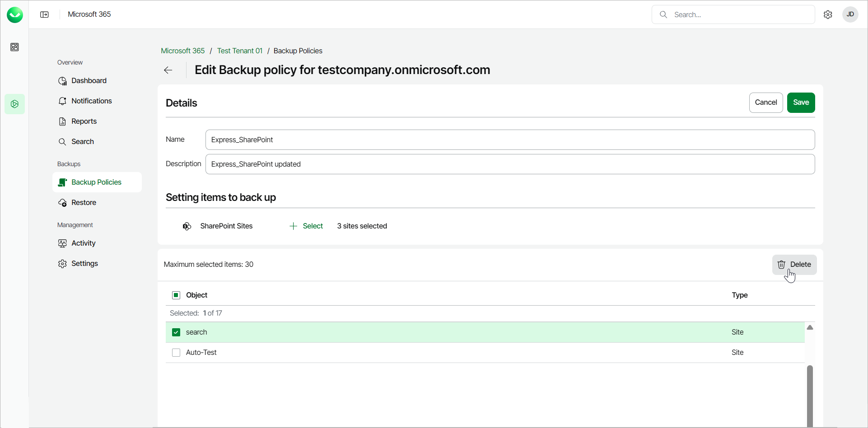Click the green logo at top left
Screen dimensions: 868x428
click(14, 14)
